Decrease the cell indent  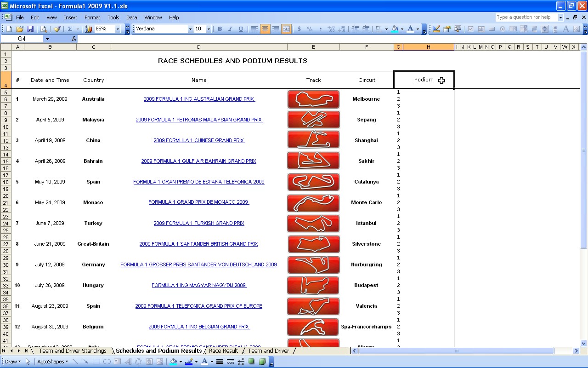[x=355, y=29]
